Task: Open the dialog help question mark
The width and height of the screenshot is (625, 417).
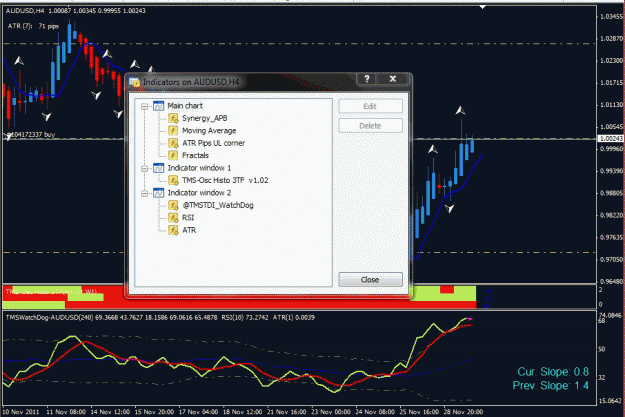Action: coord(367,79)
